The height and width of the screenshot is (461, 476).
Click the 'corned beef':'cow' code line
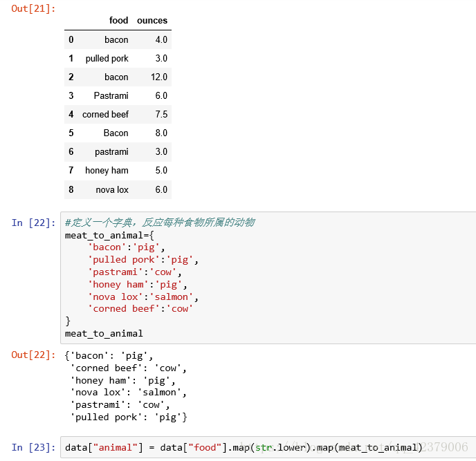(x=140, y=309)
